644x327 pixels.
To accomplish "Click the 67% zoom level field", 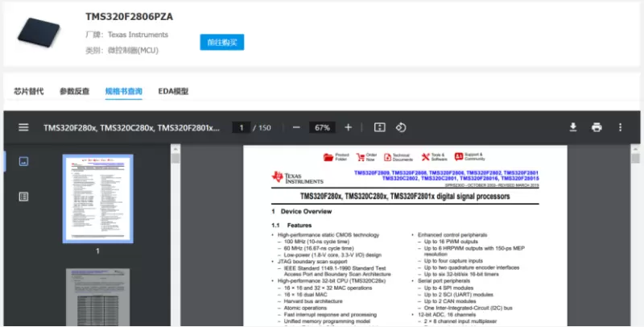I will tap(322, 127).
